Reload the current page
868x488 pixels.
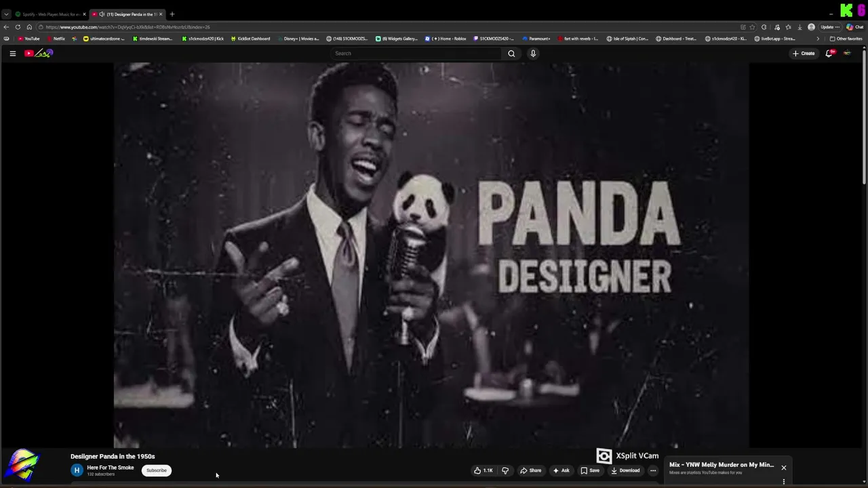tap(18, 27)
